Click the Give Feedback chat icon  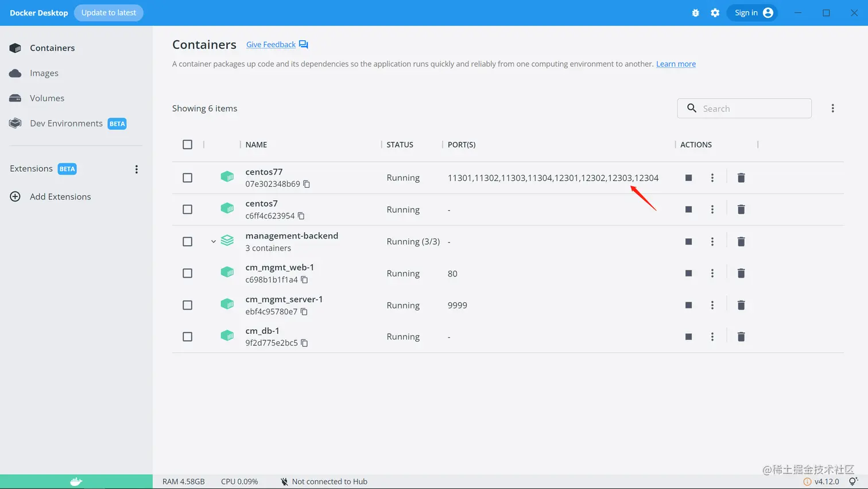coord(304,45)
